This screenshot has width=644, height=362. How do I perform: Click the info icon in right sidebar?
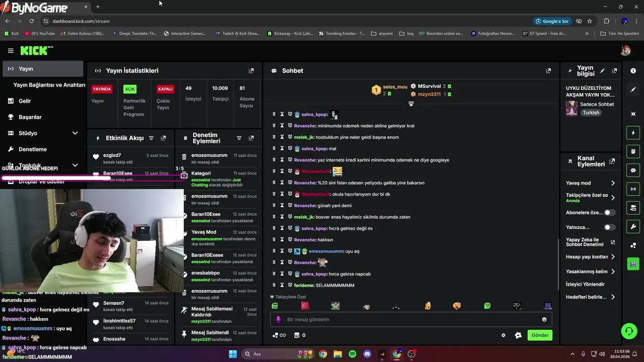click(x=633, y=71)
